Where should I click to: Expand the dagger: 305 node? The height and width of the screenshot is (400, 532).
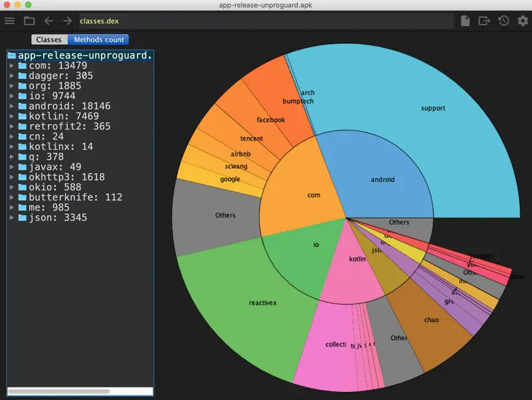[11, 76]
